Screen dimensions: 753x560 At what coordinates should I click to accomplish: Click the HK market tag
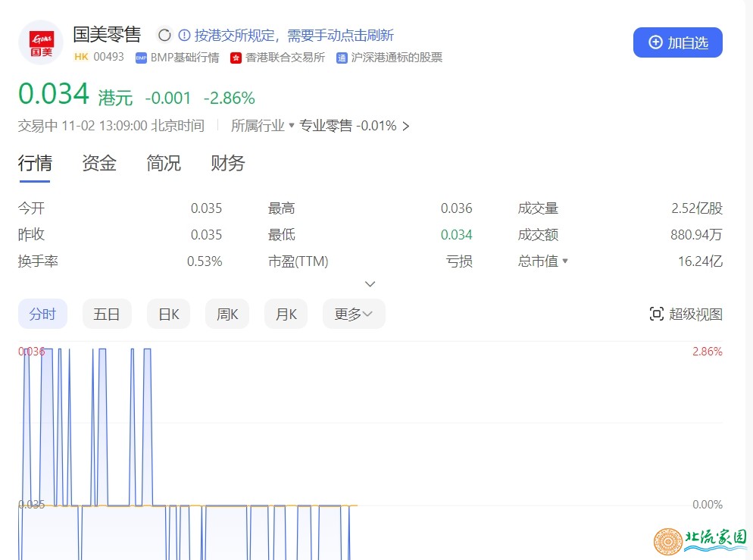click(81, 57)
